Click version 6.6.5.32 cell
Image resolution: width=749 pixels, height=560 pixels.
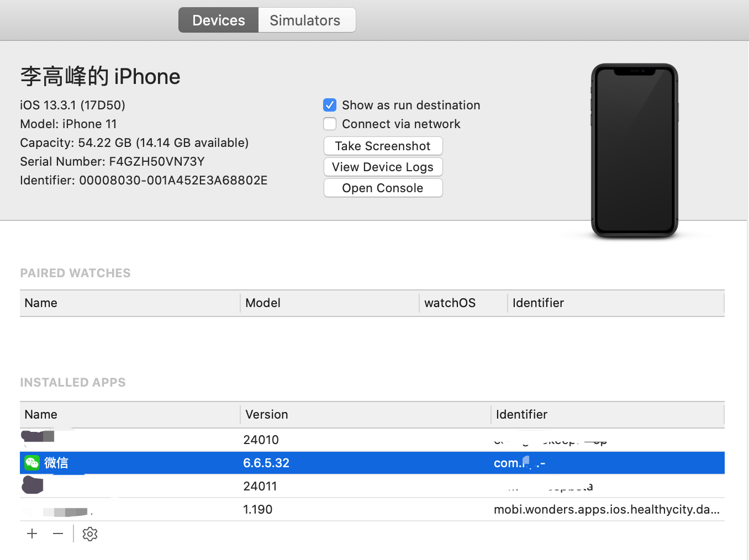coord(266,463)
